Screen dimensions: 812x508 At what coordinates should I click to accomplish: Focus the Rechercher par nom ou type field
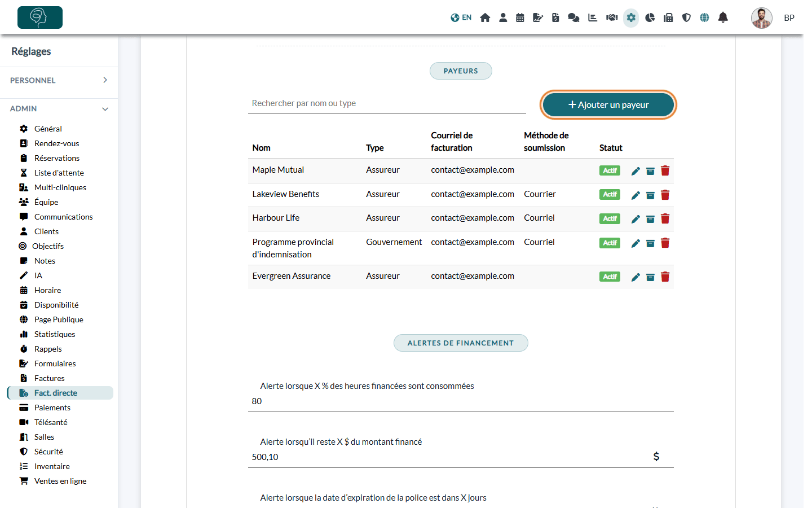387,103
